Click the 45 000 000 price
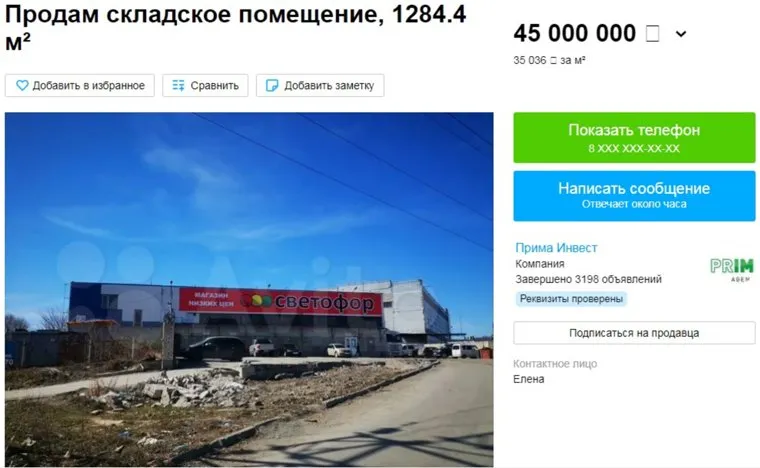The image size is (760, 468). pyautogui.click(x=574, y=33)
